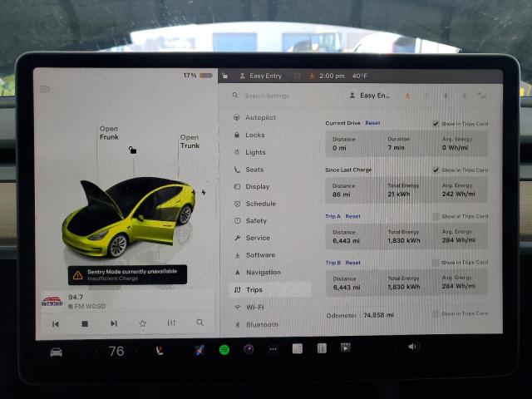Open Navigation settings

coord(258,273)
